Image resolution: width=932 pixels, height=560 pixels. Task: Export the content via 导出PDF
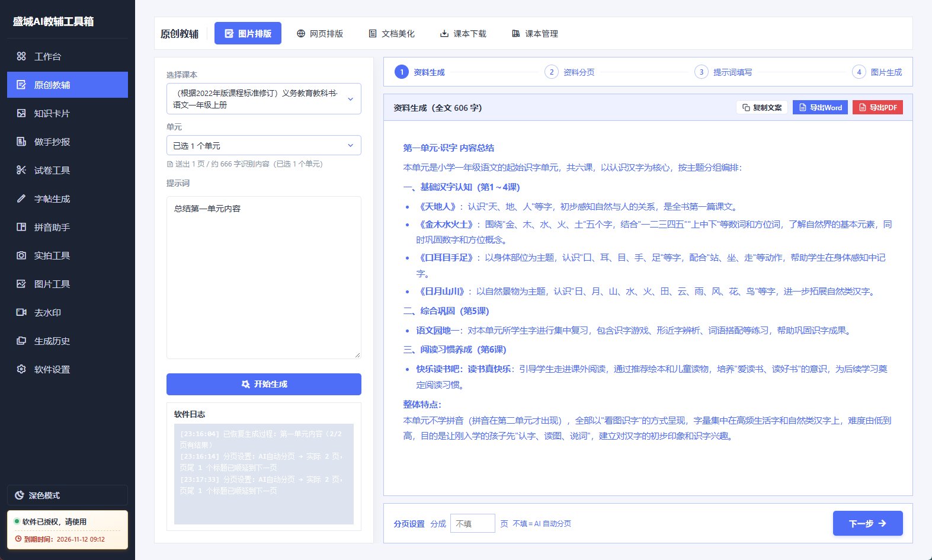(x=877, y=107)
